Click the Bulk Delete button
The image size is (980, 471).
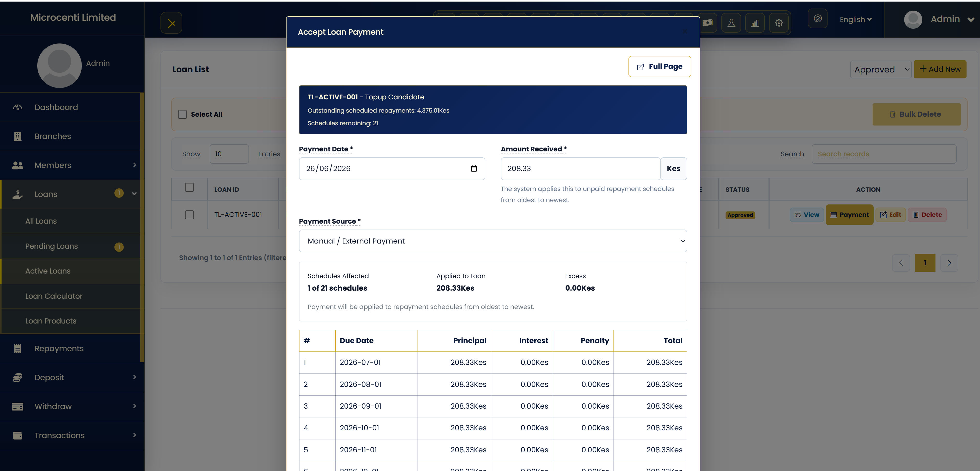click(x=916, y=115)
